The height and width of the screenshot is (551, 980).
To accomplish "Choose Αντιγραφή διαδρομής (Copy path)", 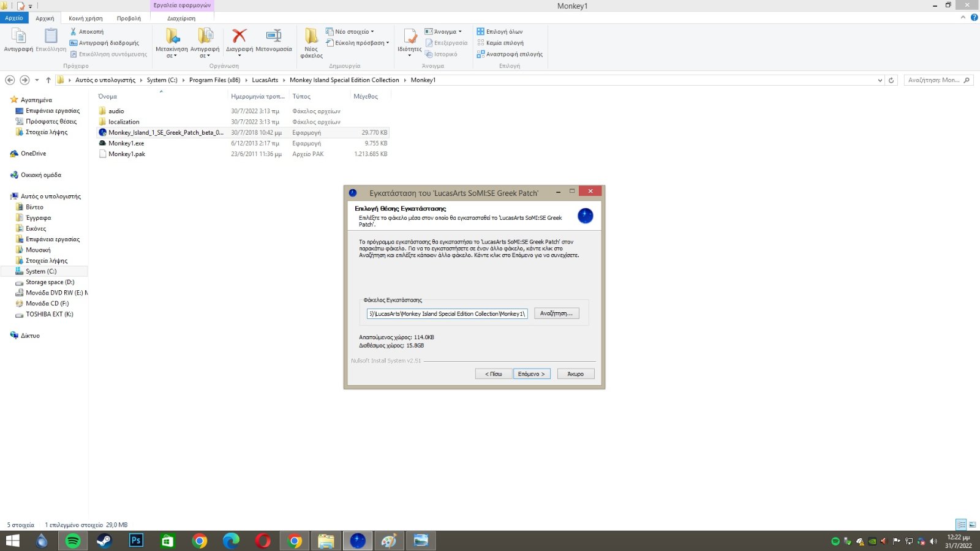I will tap(104, 43).
